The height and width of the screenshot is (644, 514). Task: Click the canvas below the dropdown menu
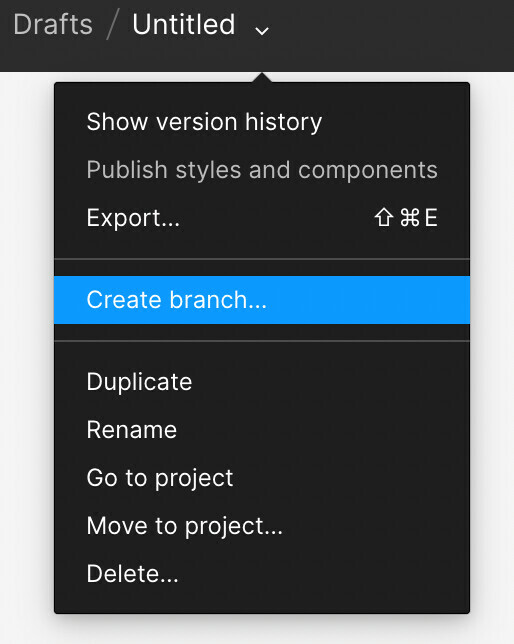262,630
